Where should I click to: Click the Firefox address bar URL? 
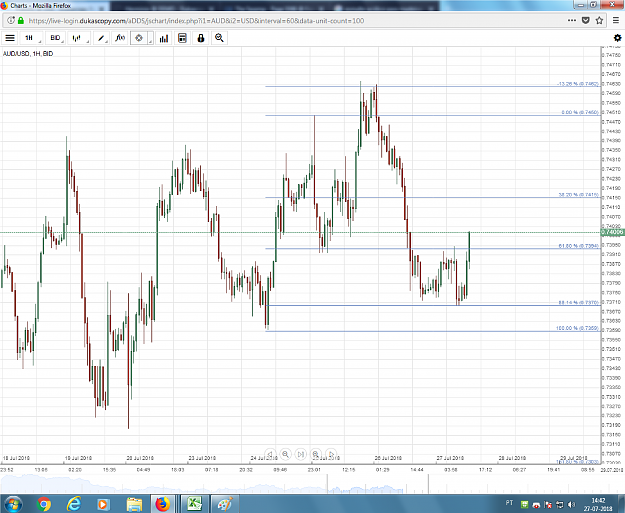pos(196,21)
